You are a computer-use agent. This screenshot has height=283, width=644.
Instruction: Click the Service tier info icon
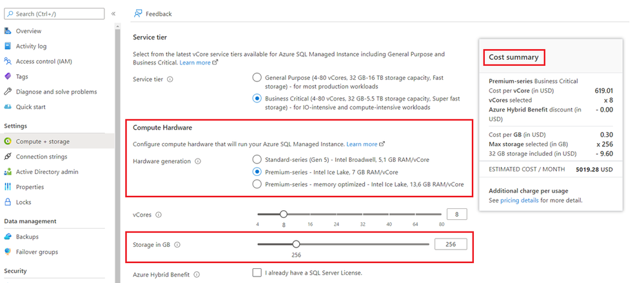pos(170,79)
